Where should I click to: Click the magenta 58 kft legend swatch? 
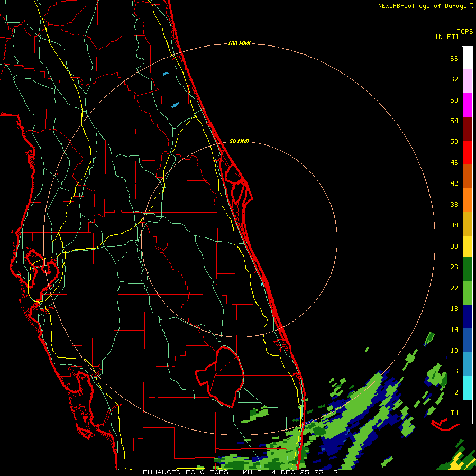tap(467, 105)
